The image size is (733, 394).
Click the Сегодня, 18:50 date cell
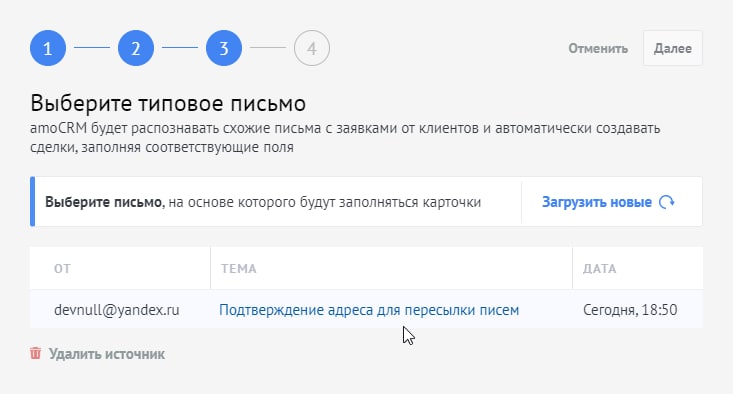coord(630,310)
